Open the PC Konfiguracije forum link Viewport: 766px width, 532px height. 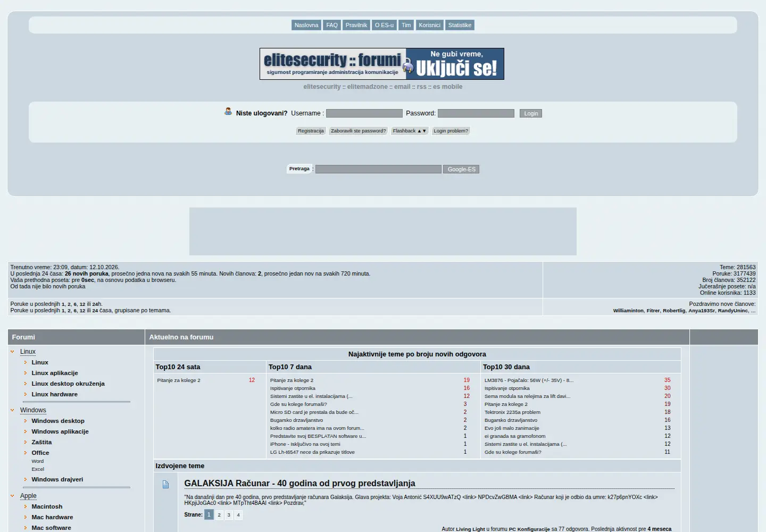pyautogui.click(x=529, y=529)
